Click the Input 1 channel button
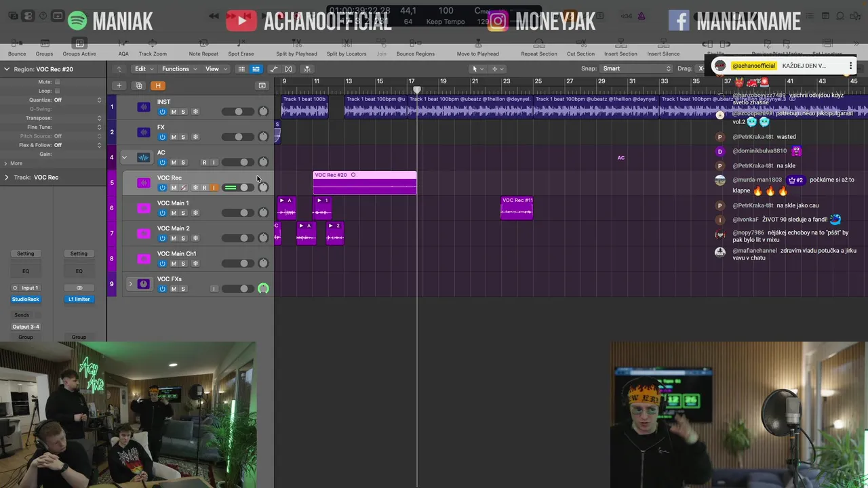This screenshot has width=868, height=488. coord(30,288)
